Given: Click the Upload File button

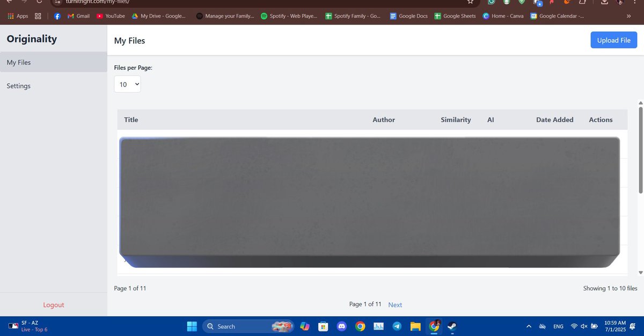Looking at the screenshot, I should point(614,40).
